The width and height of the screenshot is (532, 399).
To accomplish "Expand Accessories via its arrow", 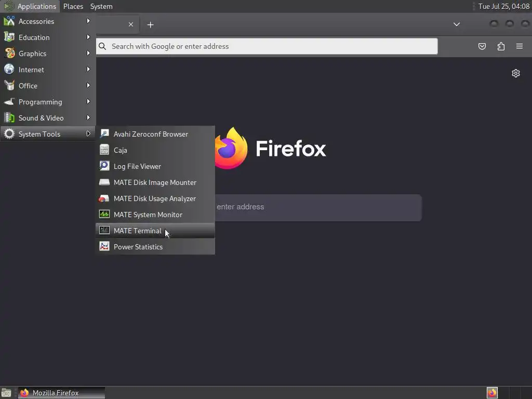I will pos(88,21).
